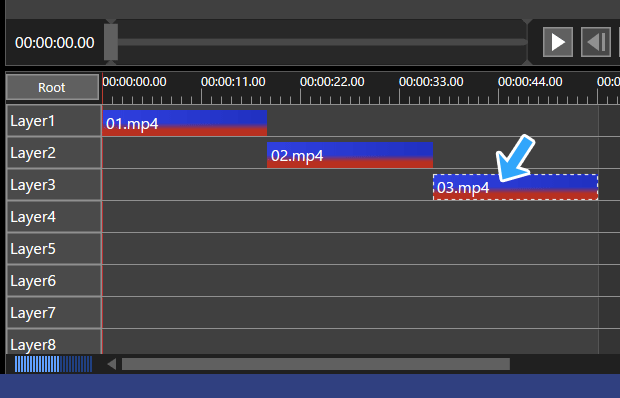Click the Layer7 header
Screen dimensions: 620x398
(x=54, y=313)
